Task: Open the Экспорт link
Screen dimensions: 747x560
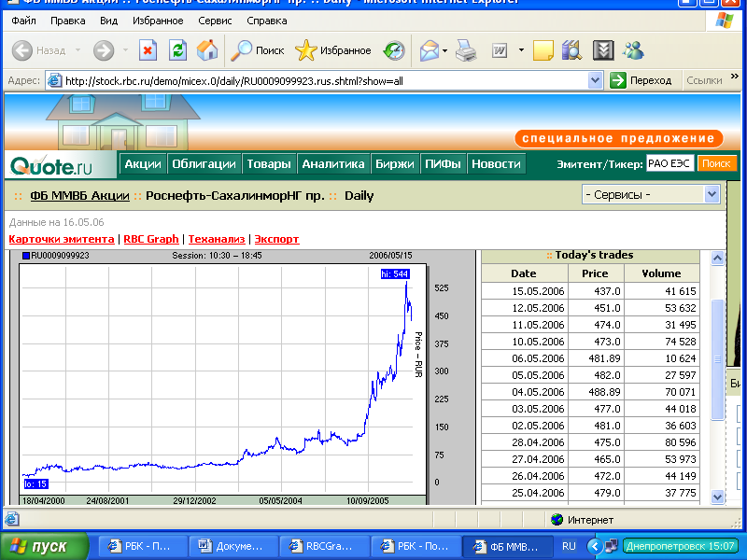Action: 276,239
